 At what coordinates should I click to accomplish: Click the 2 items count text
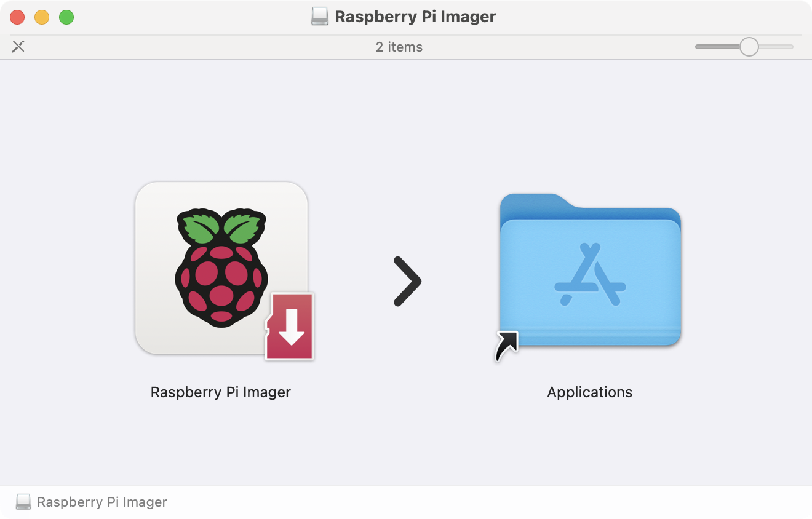click(400, 47)
